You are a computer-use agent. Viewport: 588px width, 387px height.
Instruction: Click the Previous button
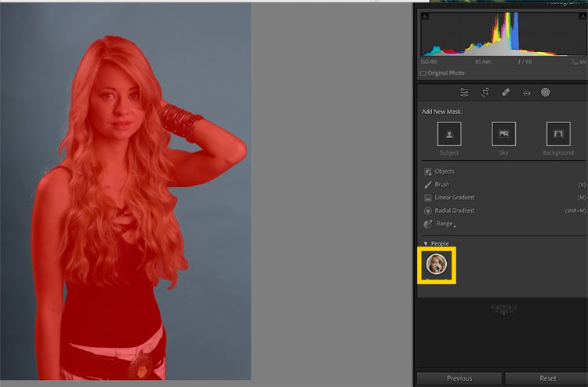[459, 378]
